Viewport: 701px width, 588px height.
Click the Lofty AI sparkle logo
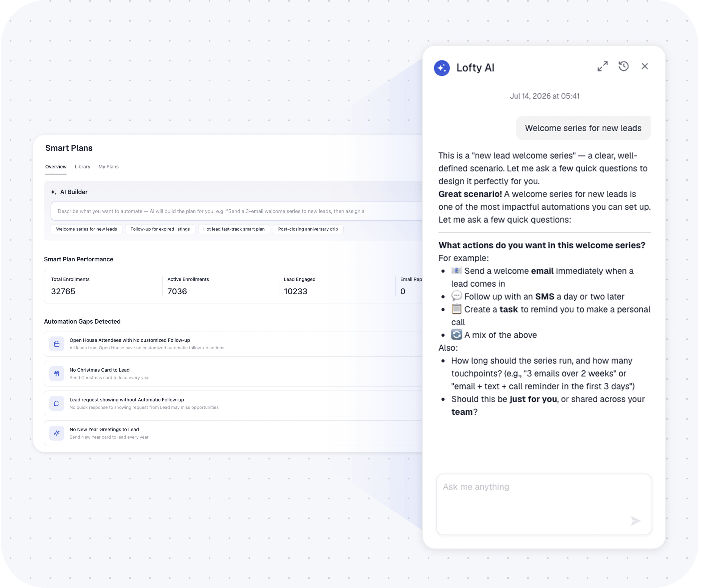click(x=442, y=68)
